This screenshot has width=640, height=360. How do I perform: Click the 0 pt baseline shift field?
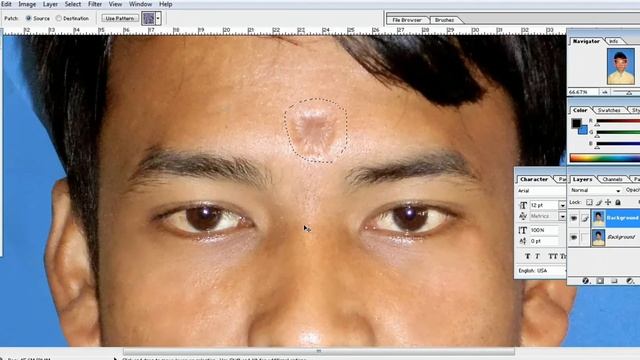tap(544, 241)
